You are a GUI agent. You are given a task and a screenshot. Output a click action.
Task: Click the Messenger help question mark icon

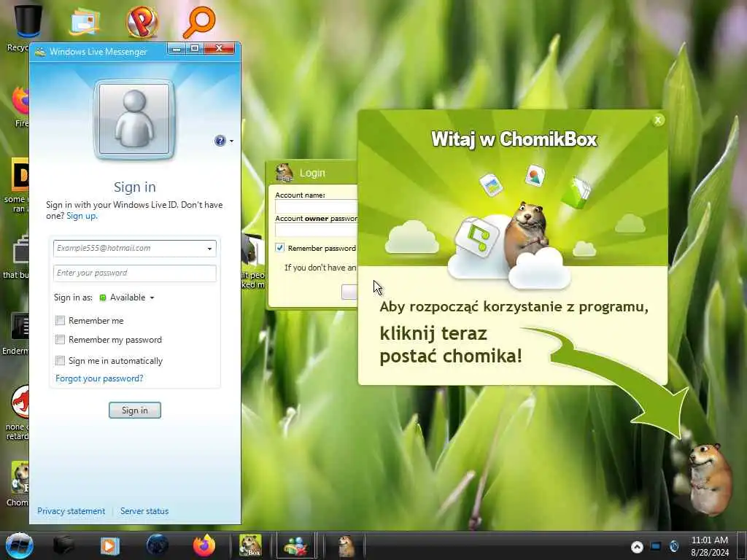(x=220, y=141)
